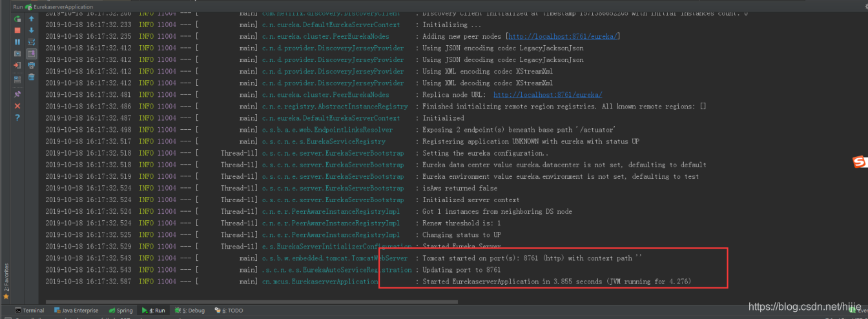Go up the stack trace
Viewport: 868px width, 319px height.
click(x=31, y=19)
